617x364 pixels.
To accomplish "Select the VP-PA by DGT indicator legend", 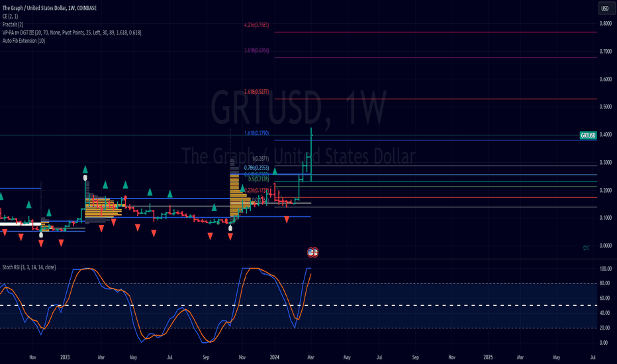I will pyautogui.click(x=71, y=32).
